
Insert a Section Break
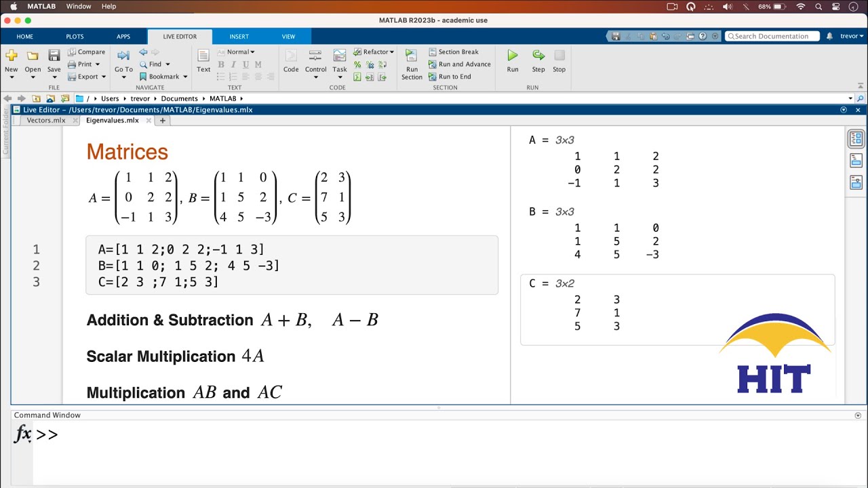453,52
